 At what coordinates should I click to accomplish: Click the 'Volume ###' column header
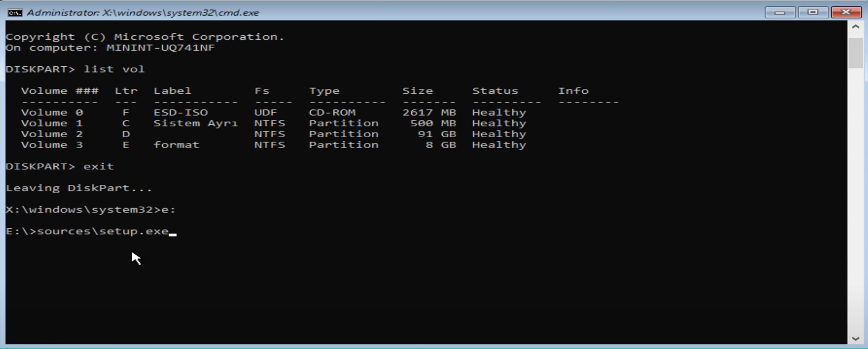60,91
